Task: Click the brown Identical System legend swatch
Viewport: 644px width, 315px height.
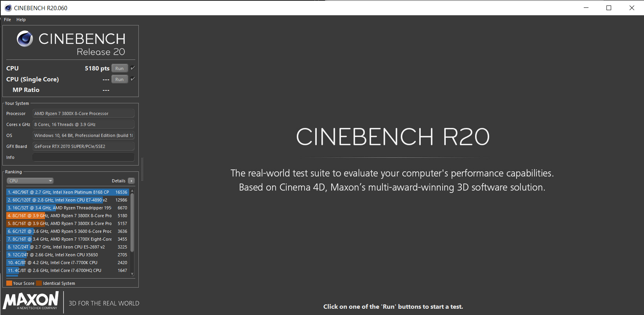Action: coord(39,283)
